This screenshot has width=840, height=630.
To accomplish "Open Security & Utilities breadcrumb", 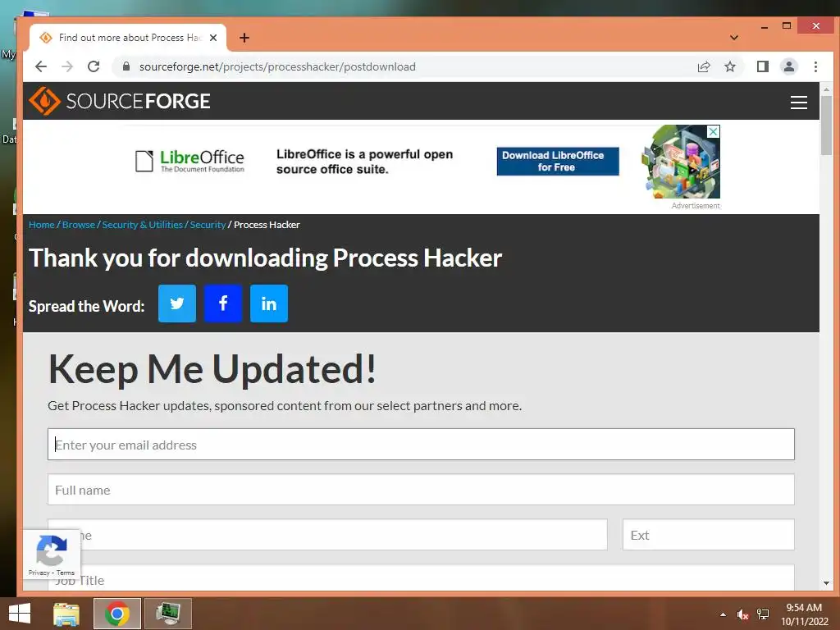I will pyautogui.click(x=143, y=225).
